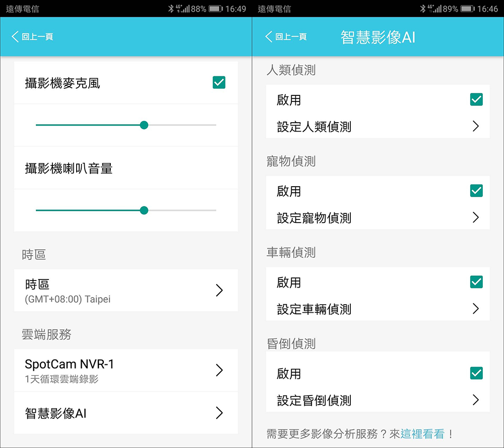Tap the 4G signal icon in the left status bar
504x448 pixels.
click(x=182, y=9)
